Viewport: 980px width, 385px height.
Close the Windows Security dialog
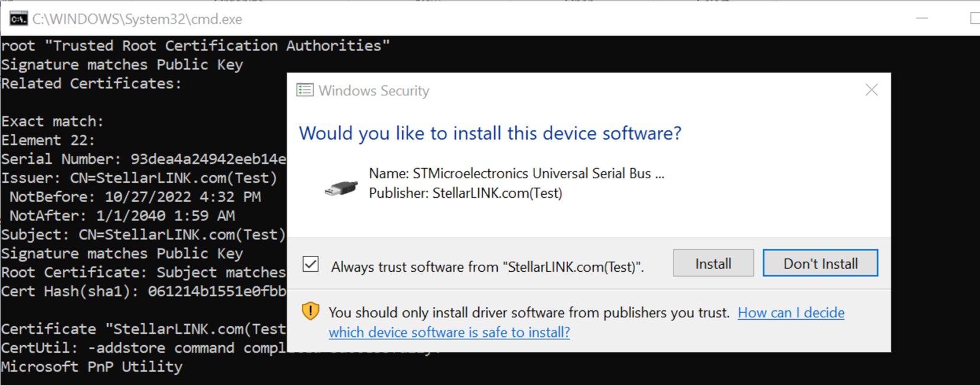[871, 90]
